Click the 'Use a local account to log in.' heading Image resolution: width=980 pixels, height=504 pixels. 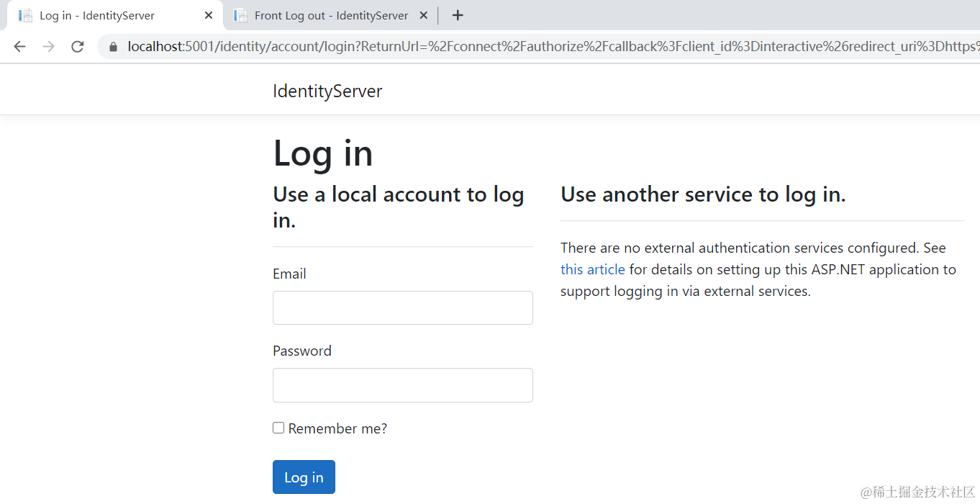pyautogui.click(x=399, y=207)
